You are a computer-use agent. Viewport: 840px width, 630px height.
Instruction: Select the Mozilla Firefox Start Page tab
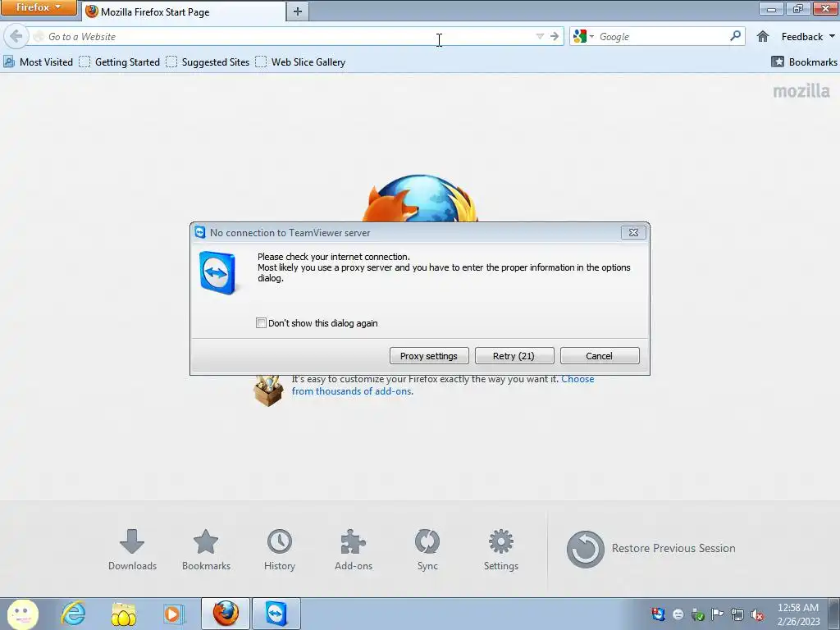pyautogui.click(x=185, y=11)
